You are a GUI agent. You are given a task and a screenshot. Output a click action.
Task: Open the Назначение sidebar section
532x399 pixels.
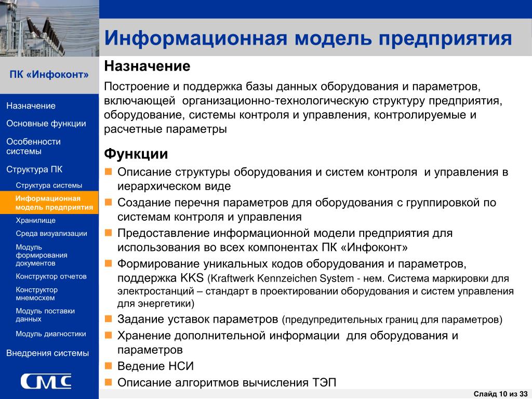(x=31, y=106)
